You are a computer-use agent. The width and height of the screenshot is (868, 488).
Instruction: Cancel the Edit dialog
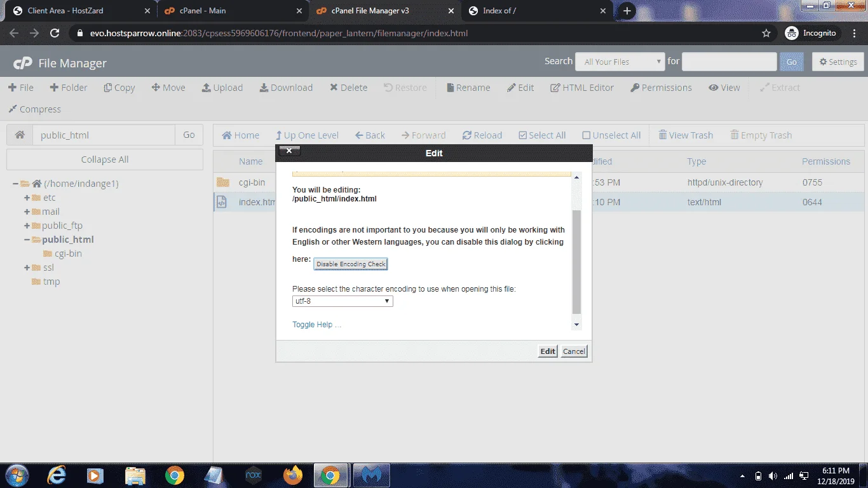[574, 351]
